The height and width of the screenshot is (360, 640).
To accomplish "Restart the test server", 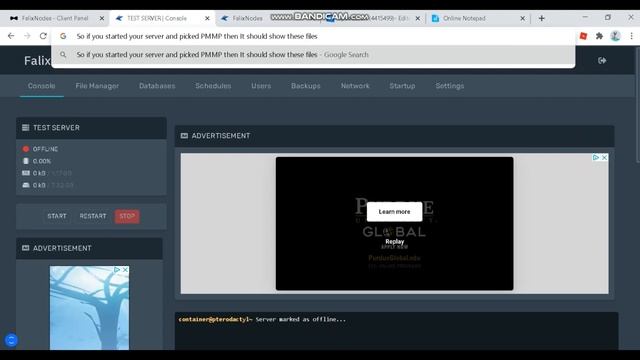I will coord(93,216).
